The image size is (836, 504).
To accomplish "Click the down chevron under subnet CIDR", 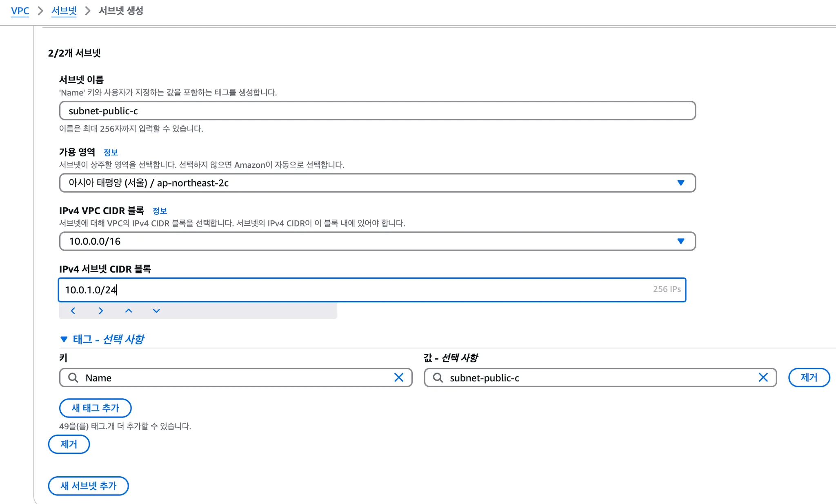I will 156,311.
